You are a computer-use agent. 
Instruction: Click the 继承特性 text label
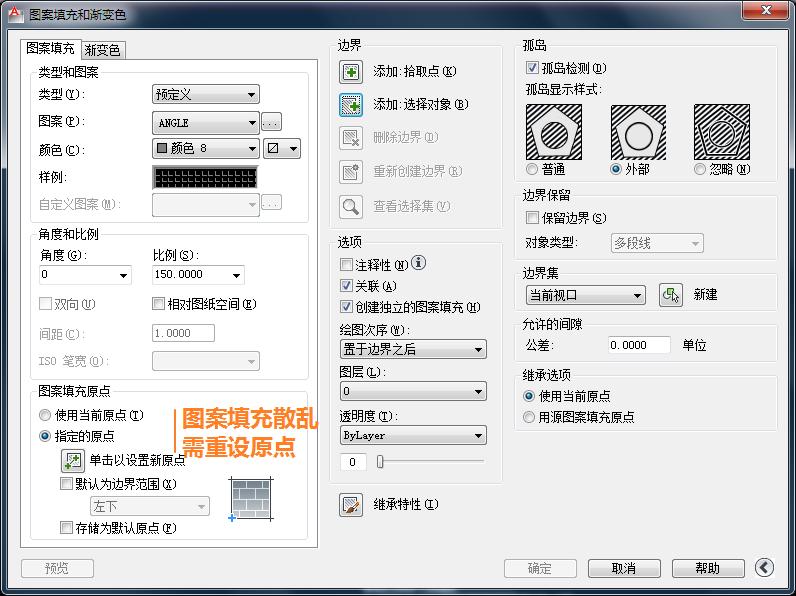(406, 505)
